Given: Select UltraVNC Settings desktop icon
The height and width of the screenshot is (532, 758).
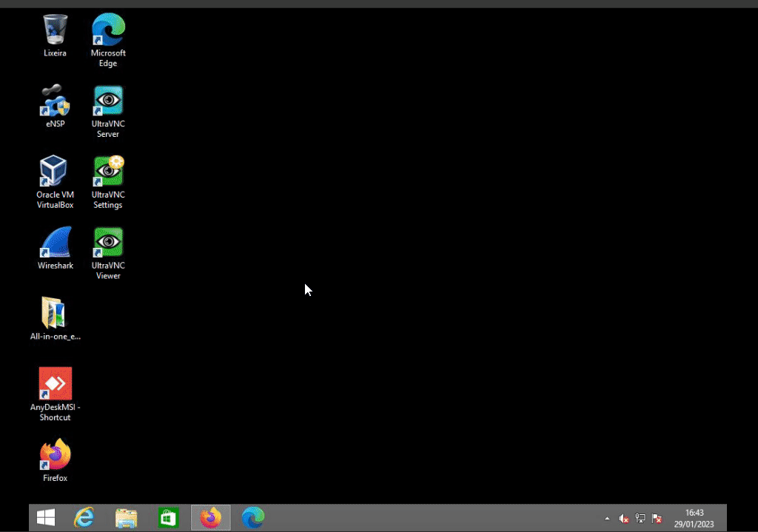Looking at the screenshot, I should click(x=108, y=182).
